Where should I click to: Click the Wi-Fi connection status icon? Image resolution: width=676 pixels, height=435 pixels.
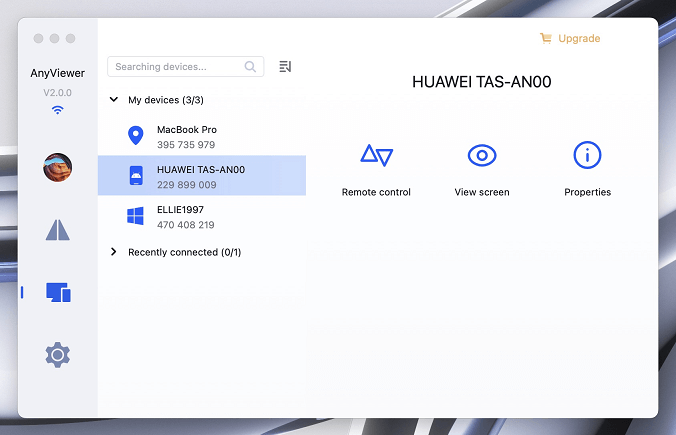(x=57, y=110)
